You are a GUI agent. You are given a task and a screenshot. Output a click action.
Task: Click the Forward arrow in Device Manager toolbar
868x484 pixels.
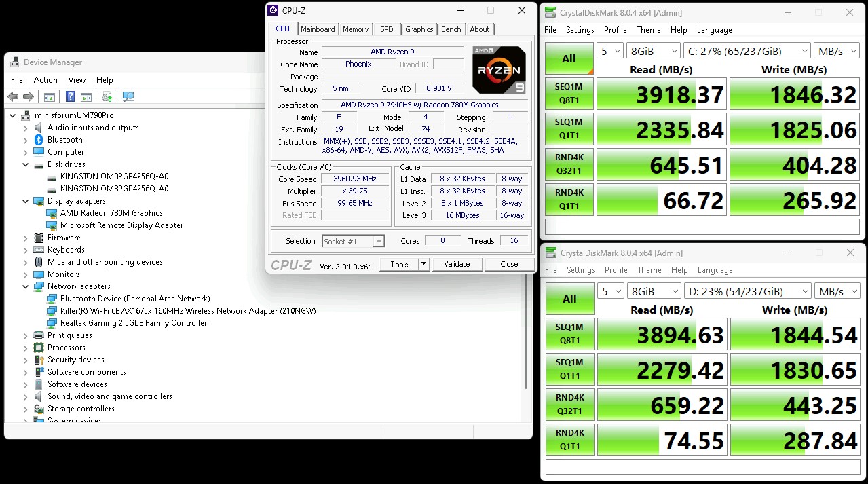pyautogui.click(x=29, y=97)
